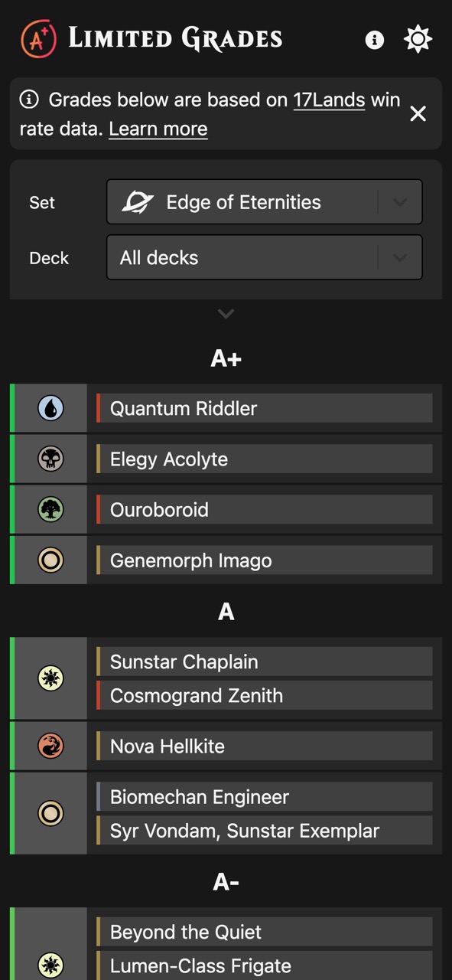The width and height of the screenshot is (452, 980).
Task: Open the Learn more link
Action: click(158, 129)
